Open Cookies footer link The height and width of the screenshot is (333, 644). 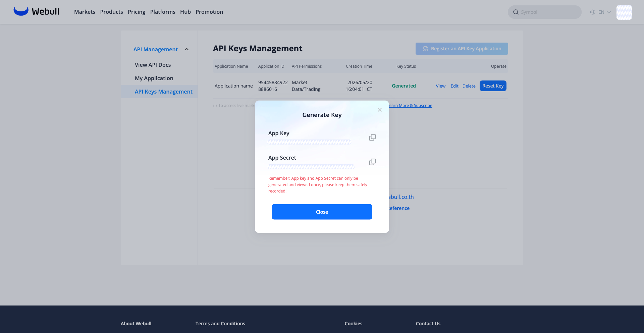354,324
